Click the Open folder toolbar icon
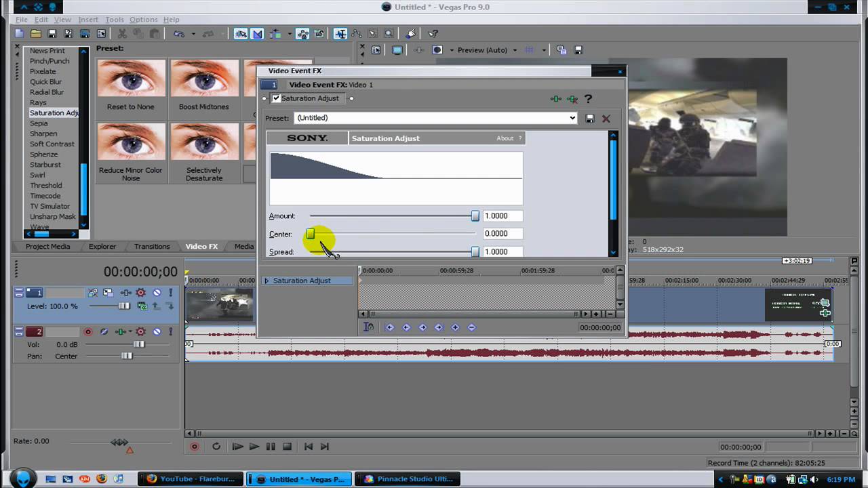Image resolution: width=868 pixels, height=488 pixels. (x=35, y=33)
